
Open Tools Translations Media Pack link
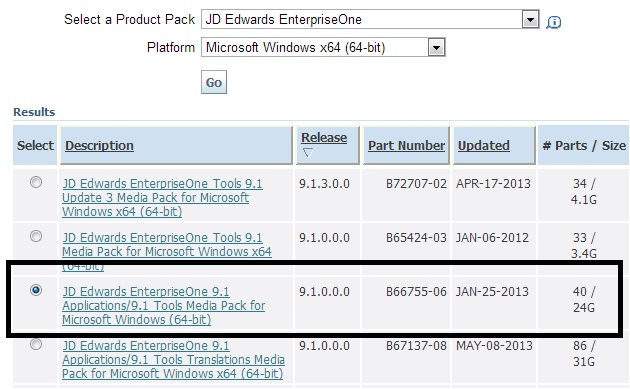click(173, 360)
